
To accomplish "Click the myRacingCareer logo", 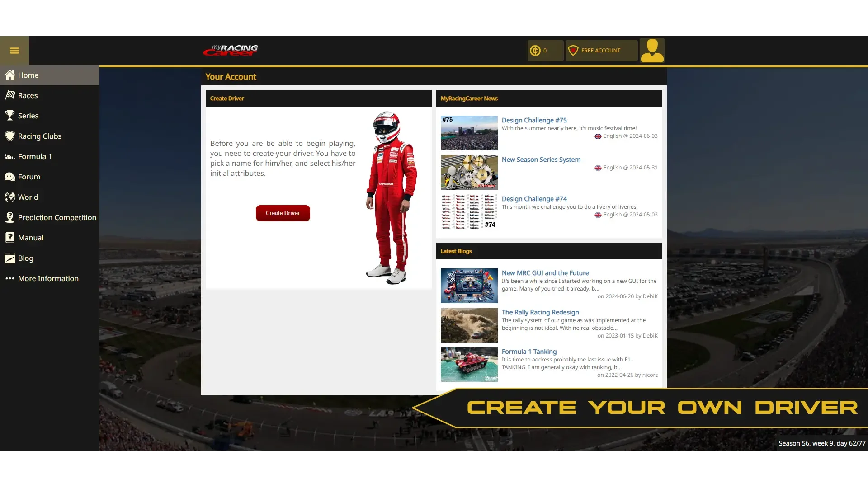I will (231, 51).
